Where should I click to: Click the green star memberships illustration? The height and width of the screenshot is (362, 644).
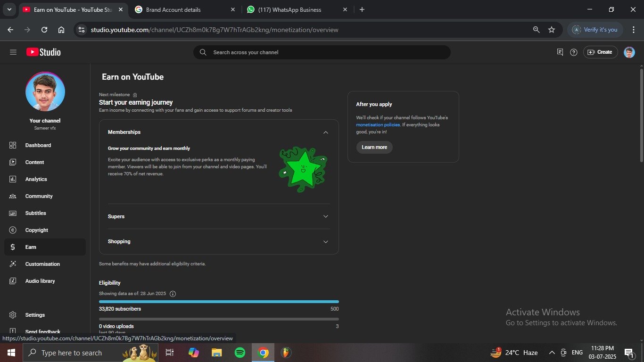pyautogui.click(x=303, y=169)
